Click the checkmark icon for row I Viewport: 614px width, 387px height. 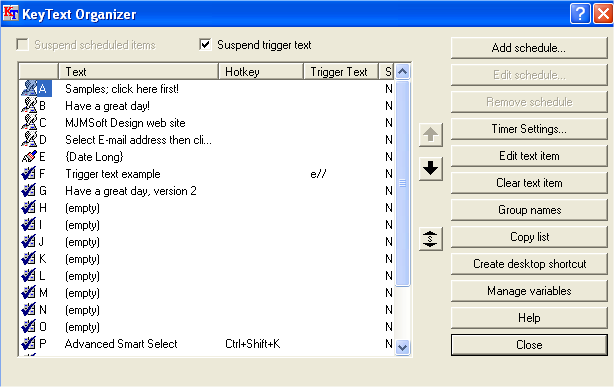click(x=29, y=225)
